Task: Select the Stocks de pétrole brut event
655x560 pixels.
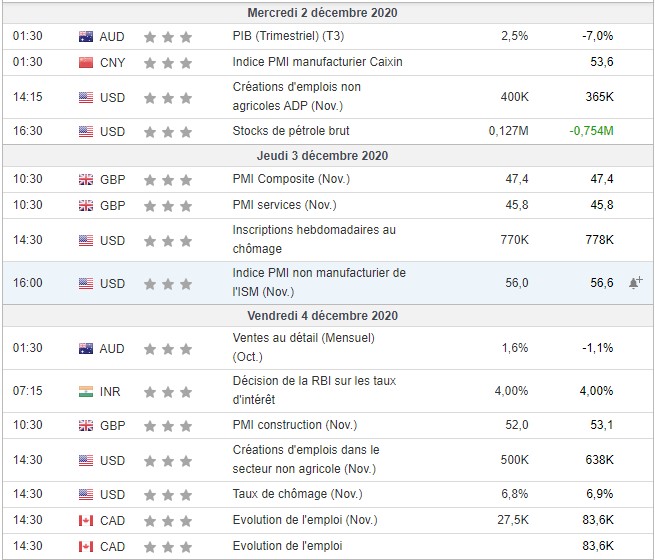Action: point(291,131)
